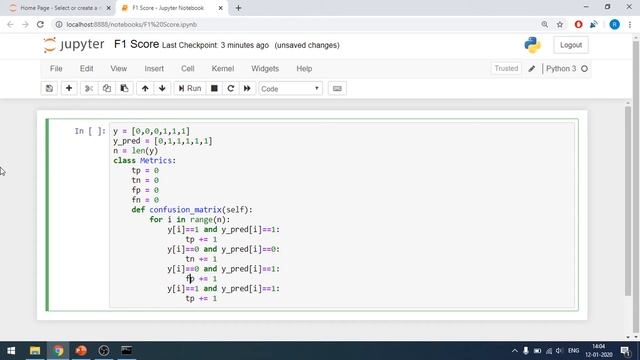Viewport: 640px width, 360px height.
Task: Click the ENG language indicator
Action: coord(573,351)
